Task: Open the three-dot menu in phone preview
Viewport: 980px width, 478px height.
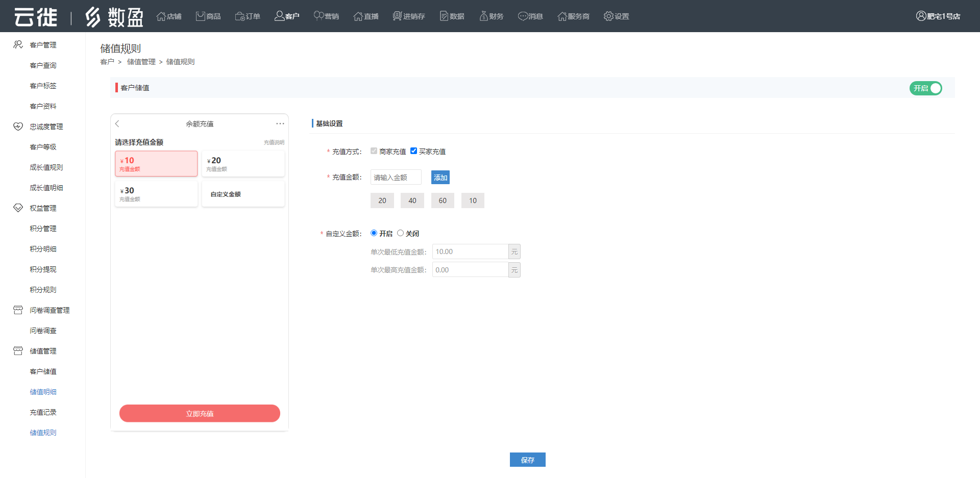Action: pyautogui.click(x=280, y=123)
